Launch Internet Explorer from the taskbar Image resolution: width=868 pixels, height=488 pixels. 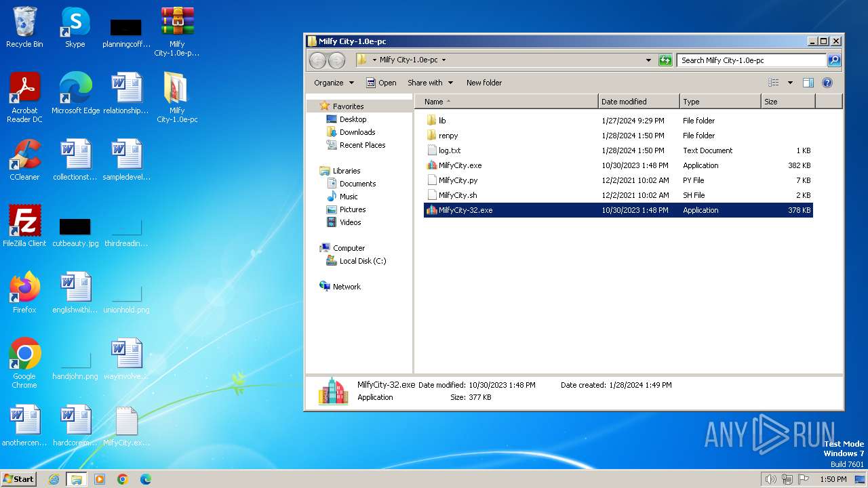(54, 479)
